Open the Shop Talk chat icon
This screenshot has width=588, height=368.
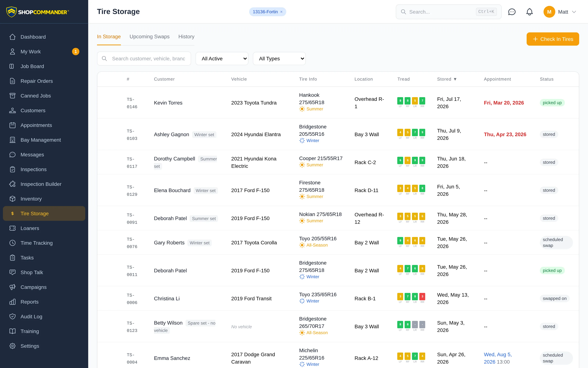point(12,272)
